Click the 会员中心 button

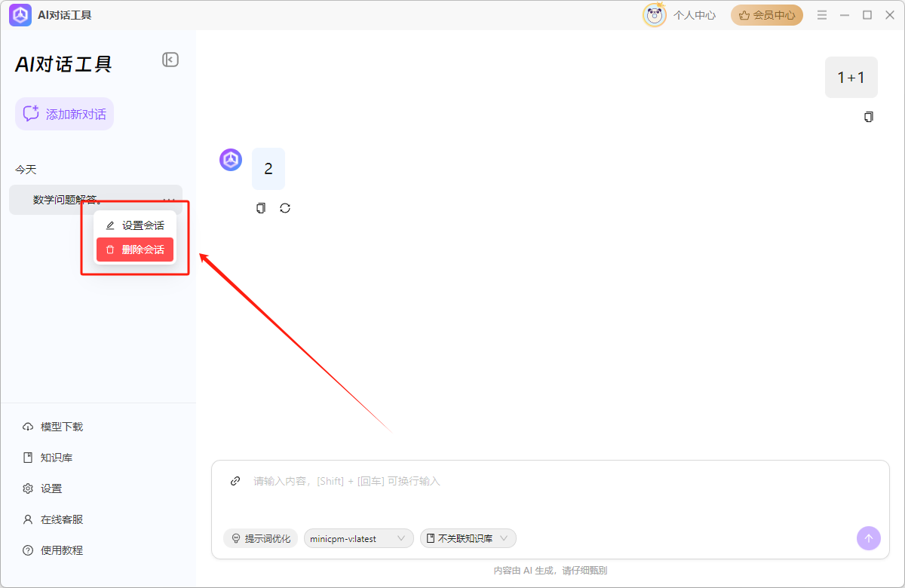[x=767, y=15]
